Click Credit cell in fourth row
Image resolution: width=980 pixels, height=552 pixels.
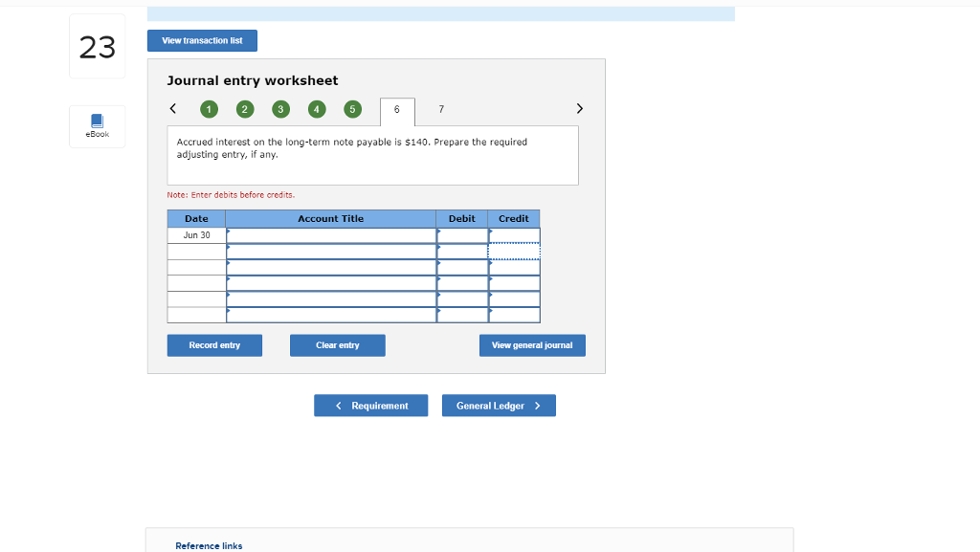point(514,283)
